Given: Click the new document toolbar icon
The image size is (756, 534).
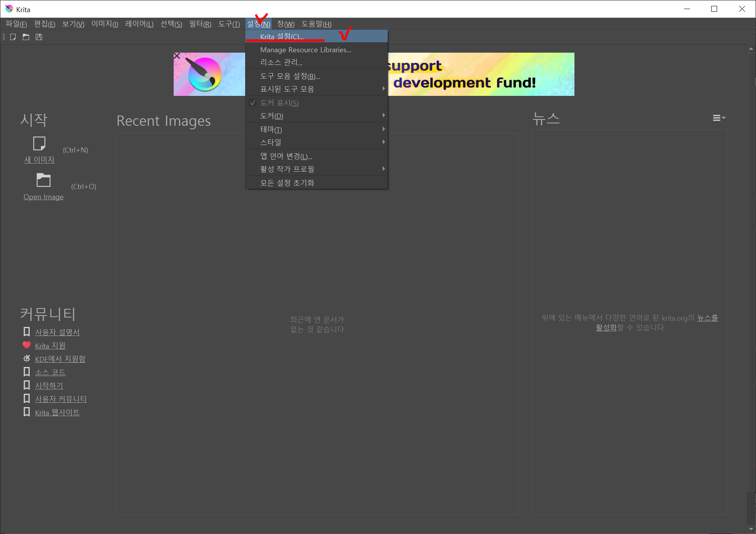Looking at the screenshot, I should (x=13, y=37).
